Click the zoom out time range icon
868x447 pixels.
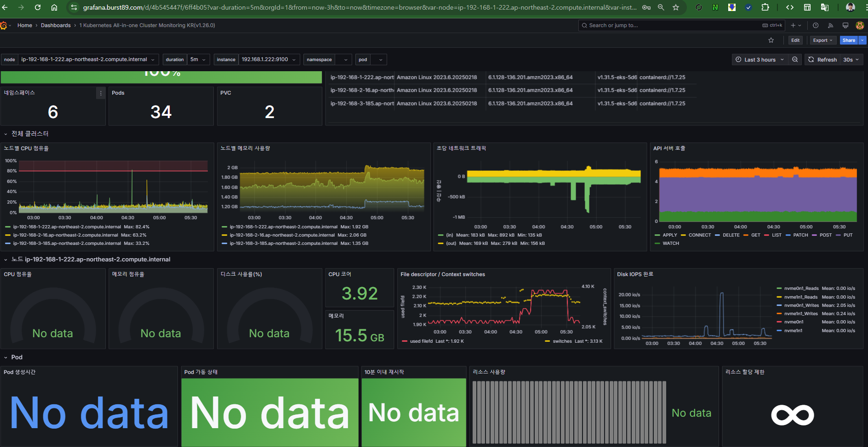coord(795,60)
